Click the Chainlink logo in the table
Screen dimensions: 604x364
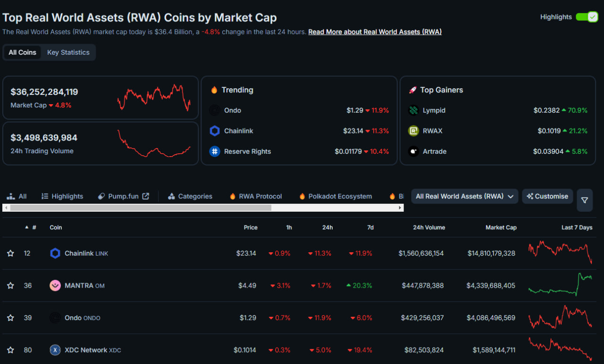tap(55, 253)
